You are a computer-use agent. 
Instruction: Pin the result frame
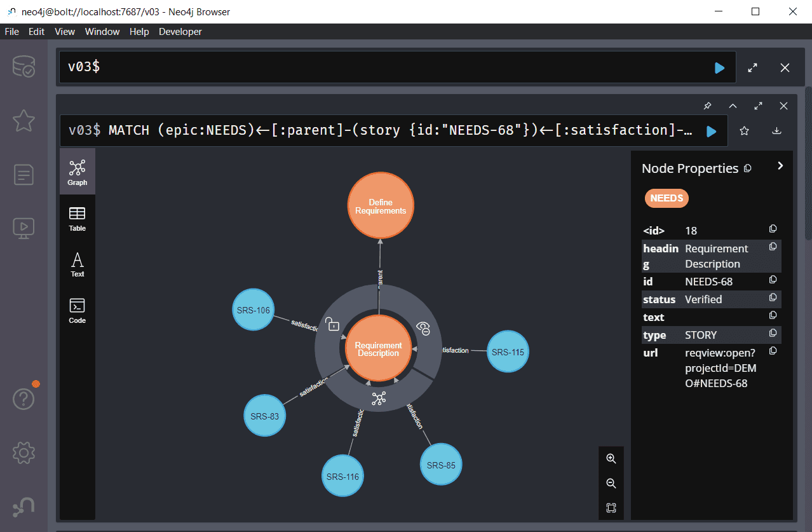click(x=707, y=106)
